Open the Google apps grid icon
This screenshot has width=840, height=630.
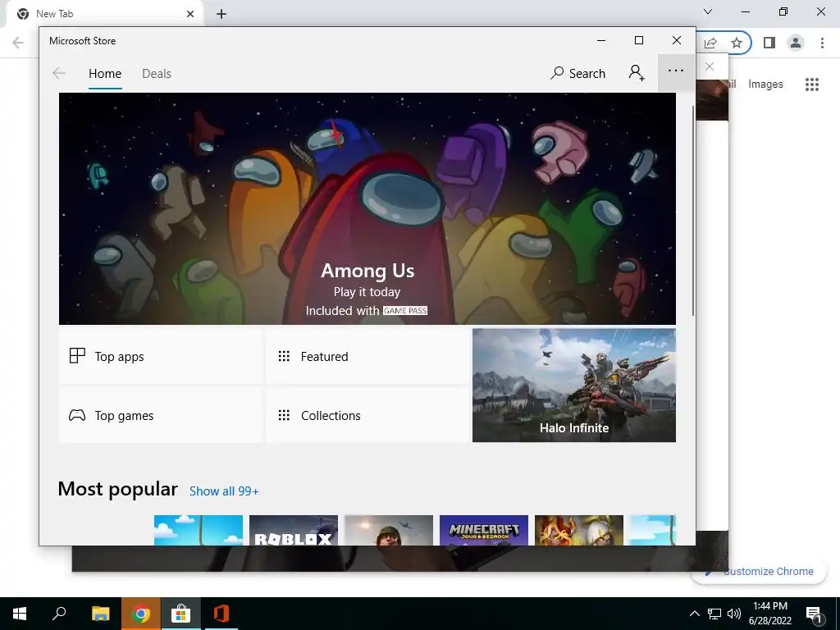(812, 84)
